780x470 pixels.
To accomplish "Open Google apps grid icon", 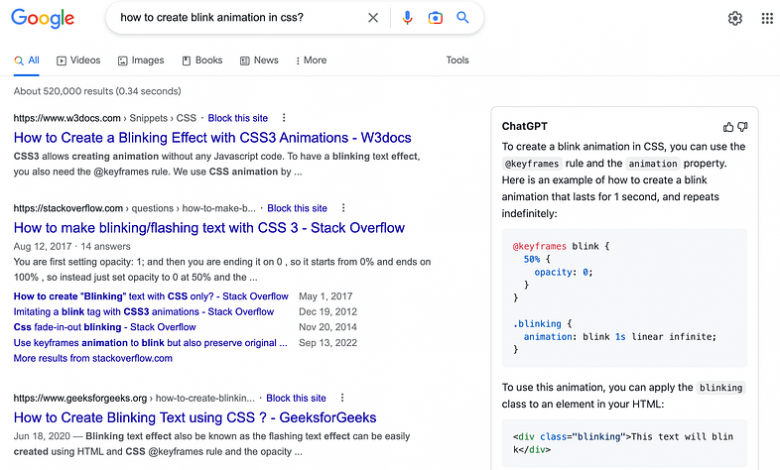I will 767,18.
